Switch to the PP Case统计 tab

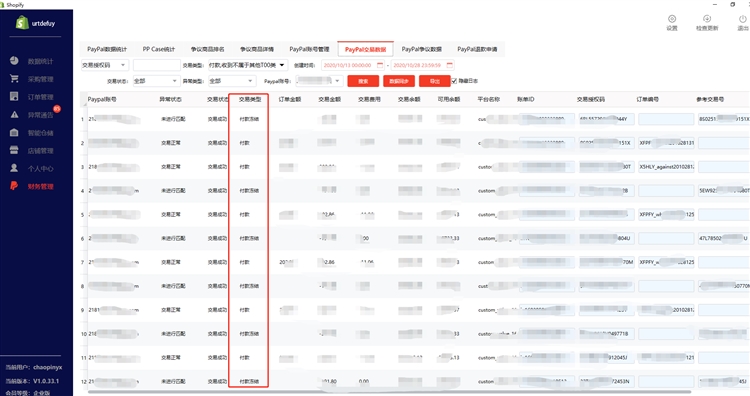click(159, 49)
